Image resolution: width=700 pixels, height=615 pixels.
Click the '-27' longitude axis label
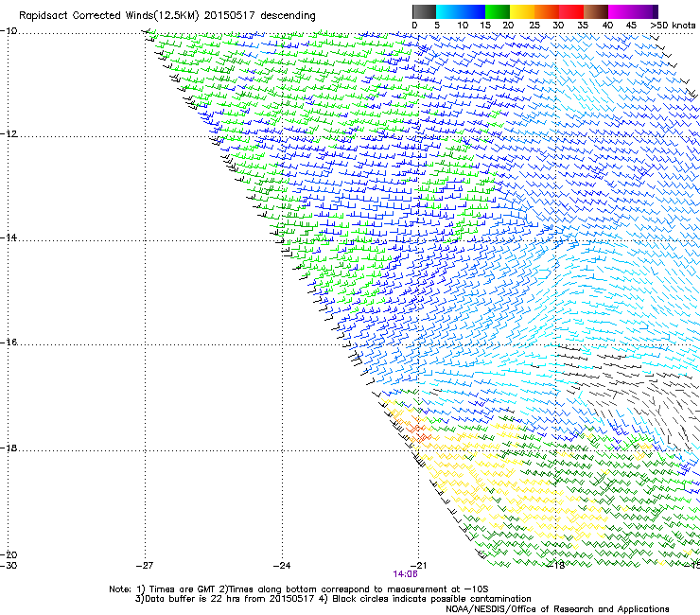click(x=145, y=566)
